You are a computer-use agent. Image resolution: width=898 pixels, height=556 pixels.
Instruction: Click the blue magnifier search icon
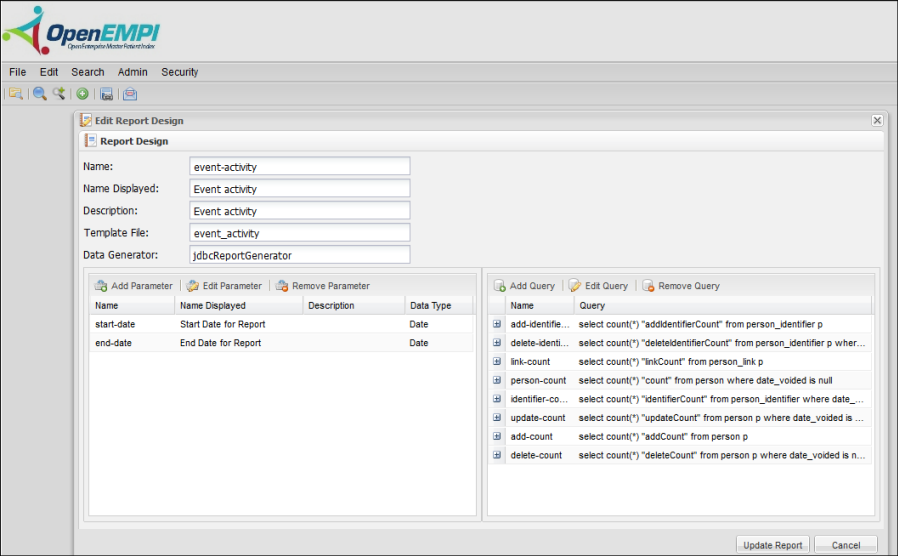point(40,94)
